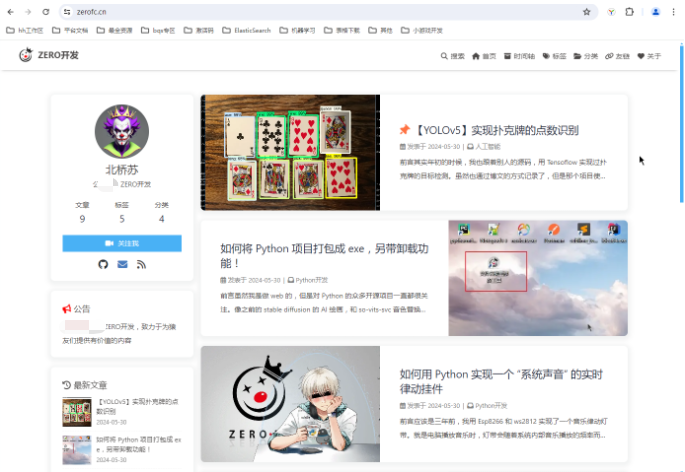Open Python开发 category on 系统声音 post
685x472 pixels.
(491, 406)
